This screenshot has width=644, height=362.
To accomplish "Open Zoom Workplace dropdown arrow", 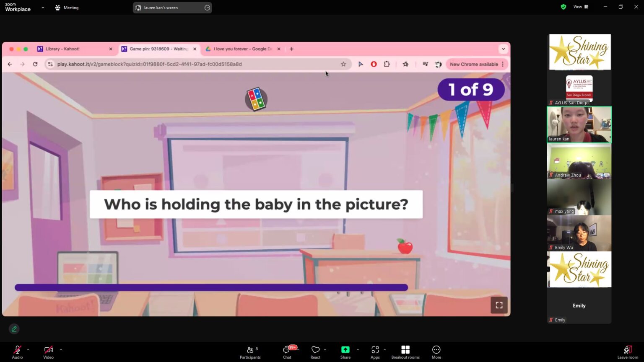I will click(x=43, y=8).
